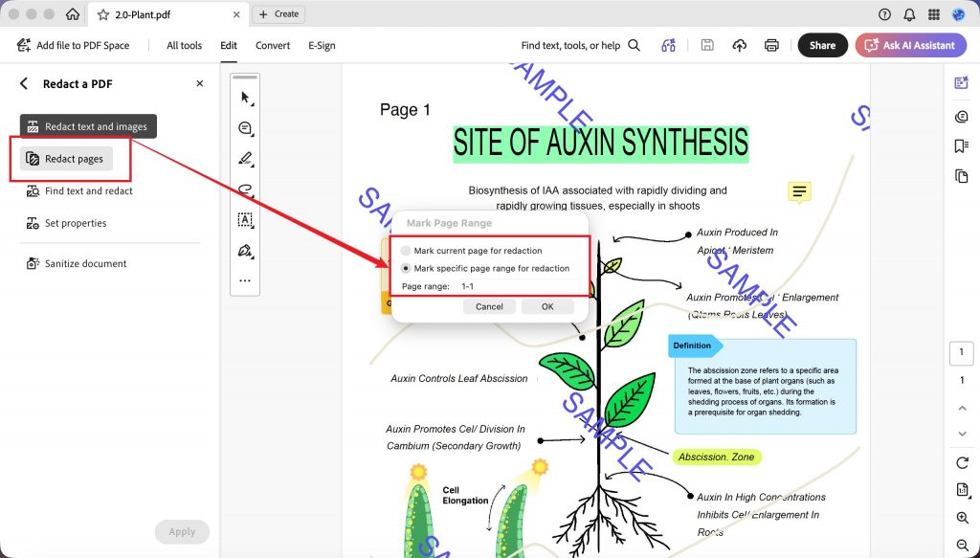
Task: Open the E-Sign tab
Action: click(322, 45)
